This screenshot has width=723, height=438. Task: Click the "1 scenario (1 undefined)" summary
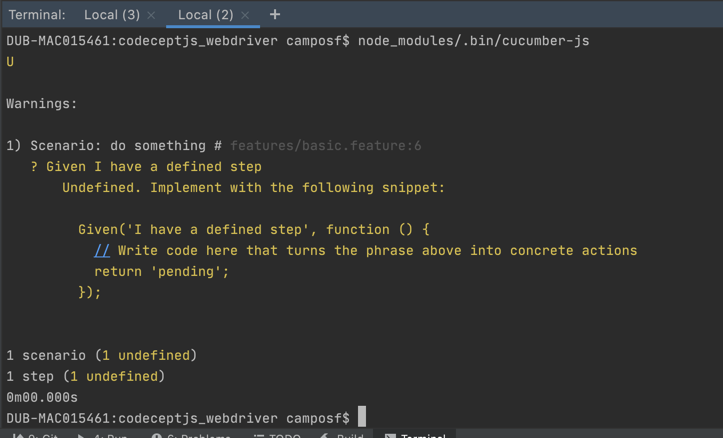(101, 355)
